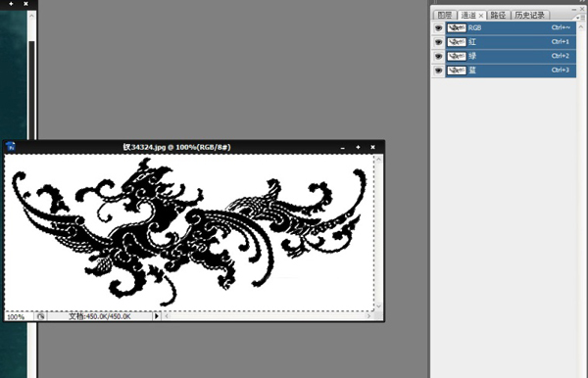Open the 历史记录 tab
588x378 pixels.
(x=529, y=15)
